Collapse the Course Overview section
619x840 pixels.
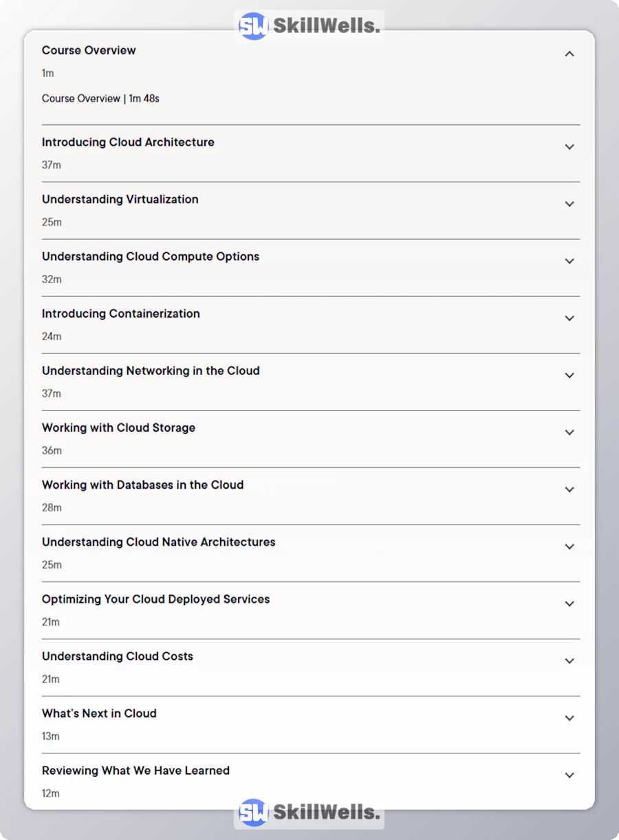pos(569,54)
